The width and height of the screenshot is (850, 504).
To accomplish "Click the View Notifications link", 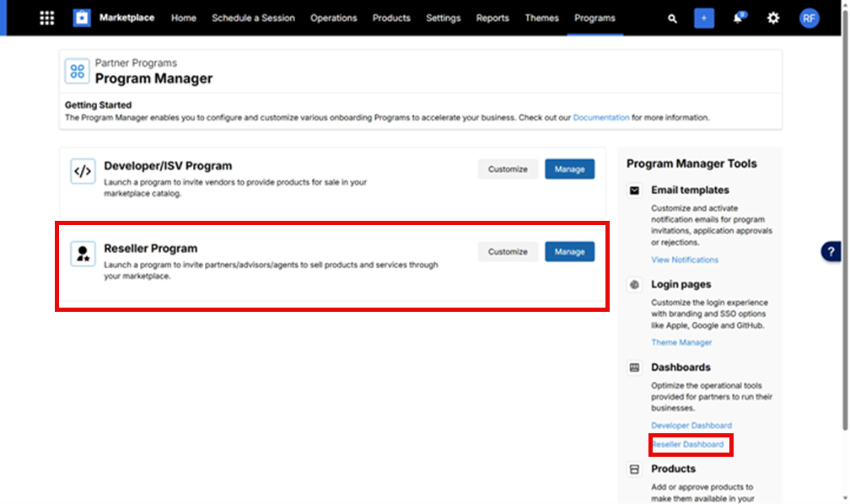I will point(685,260).
